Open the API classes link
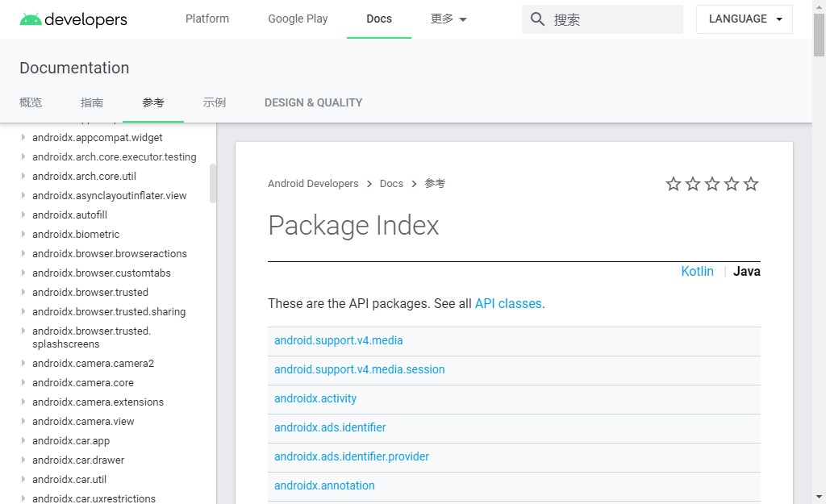This screenshot has height=504, width=826. (508, 304)
